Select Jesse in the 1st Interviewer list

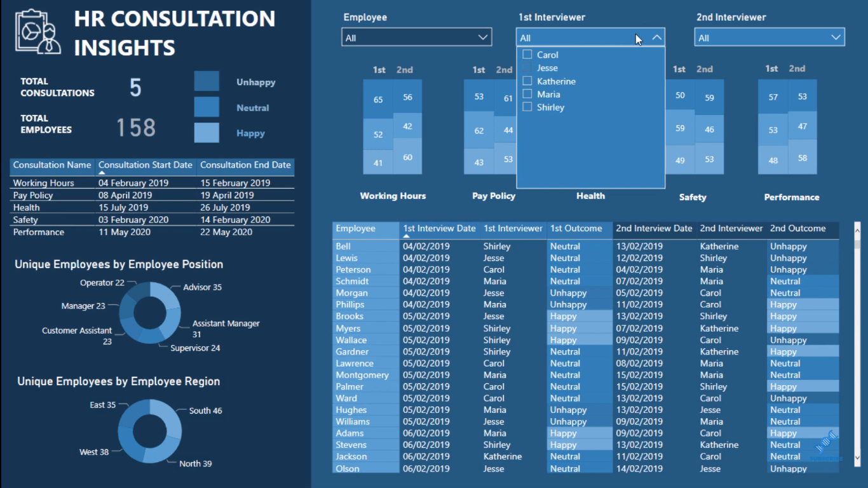(x=547, y=68)
